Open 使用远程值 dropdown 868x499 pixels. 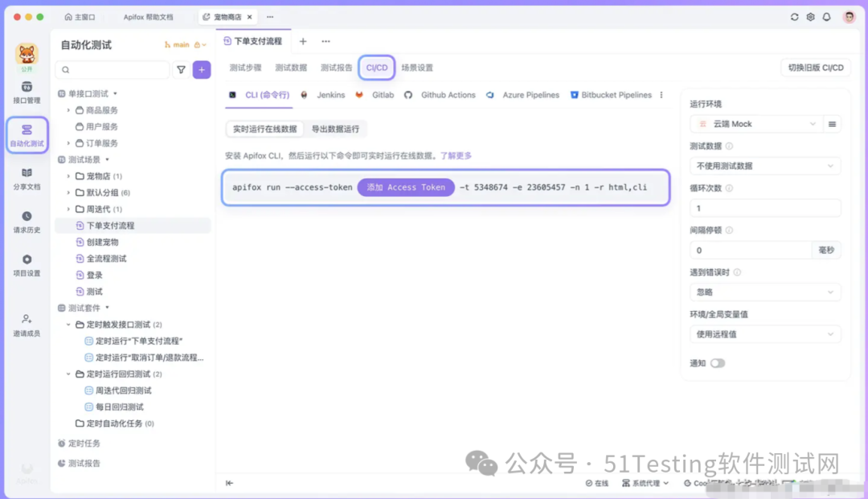[764, 334]
